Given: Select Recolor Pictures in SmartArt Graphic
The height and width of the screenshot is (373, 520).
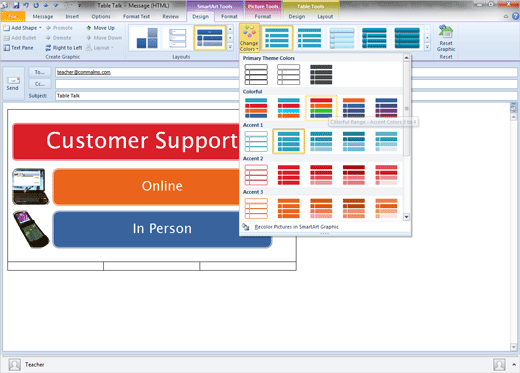Looking at the screenshot, I should click(x=296, y=227).
